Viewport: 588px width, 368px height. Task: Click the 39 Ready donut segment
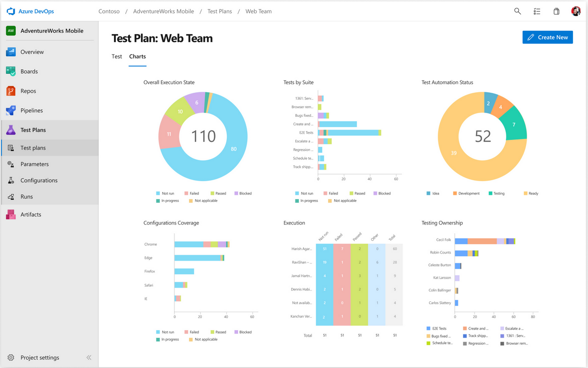(x=454, y=153)
